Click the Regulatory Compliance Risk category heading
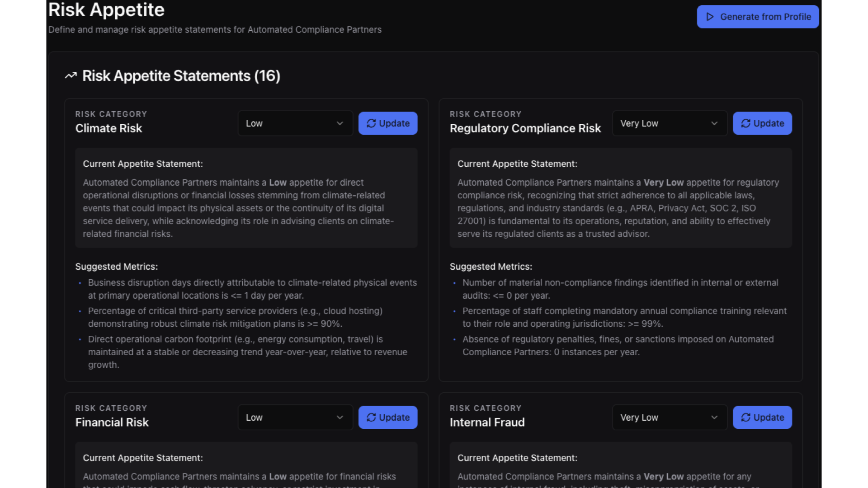868x488 pixels. [525, 128]
